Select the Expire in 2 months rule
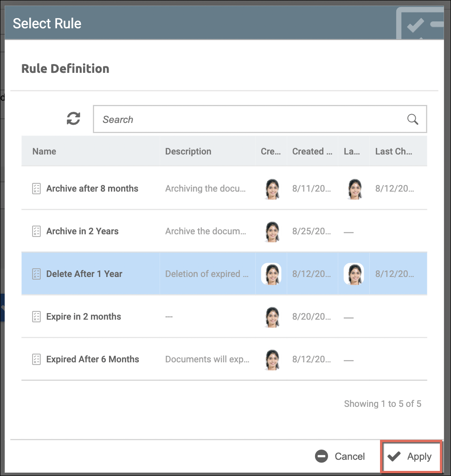Image resolution: width=451 pixels, height=476 pixels. 84,316
